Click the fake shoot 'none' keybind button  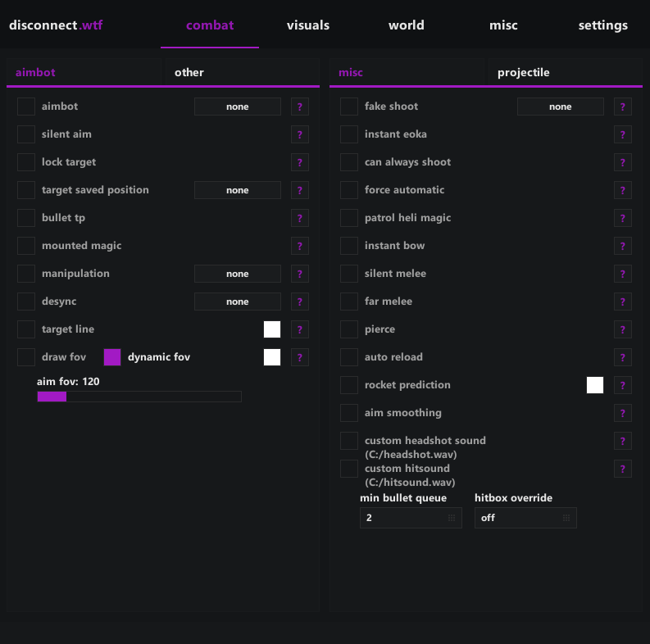[561, 107]
